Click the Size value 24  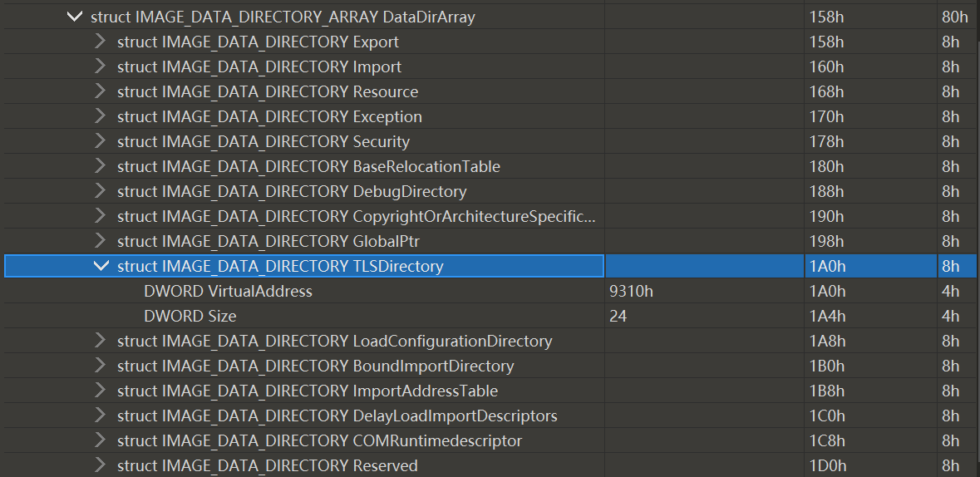tap(618, 317)
